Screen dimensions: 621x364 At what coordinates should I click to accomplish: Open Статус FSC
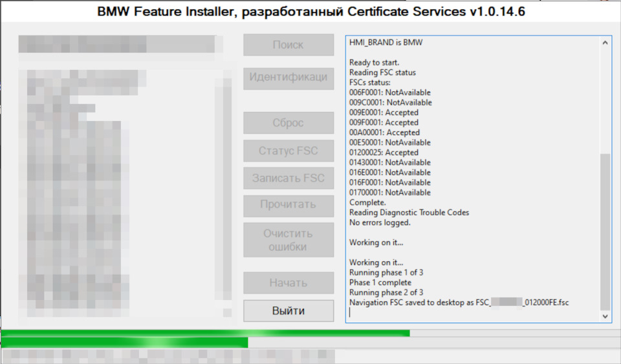[x=289, y=151]
